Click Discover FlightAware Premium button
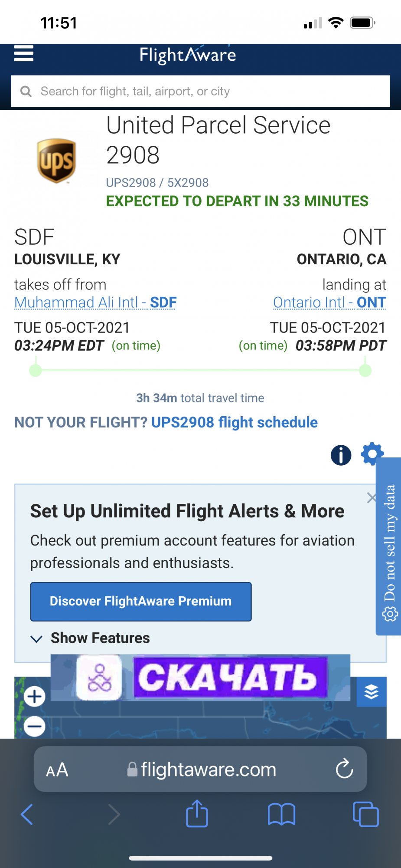Image resolution: width=401 pixels, height=868 pixels. click(141, 602)
